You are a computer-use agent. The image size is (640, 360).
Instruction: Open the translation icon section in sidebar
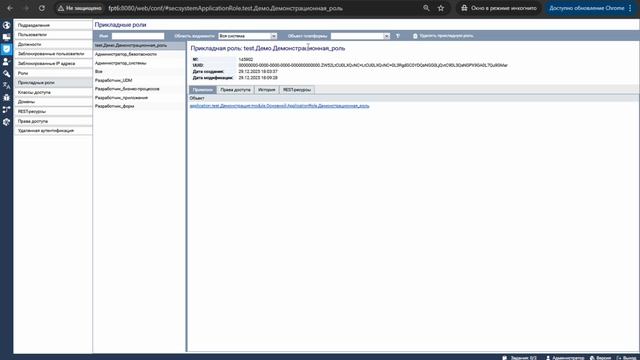coord(6,86)
